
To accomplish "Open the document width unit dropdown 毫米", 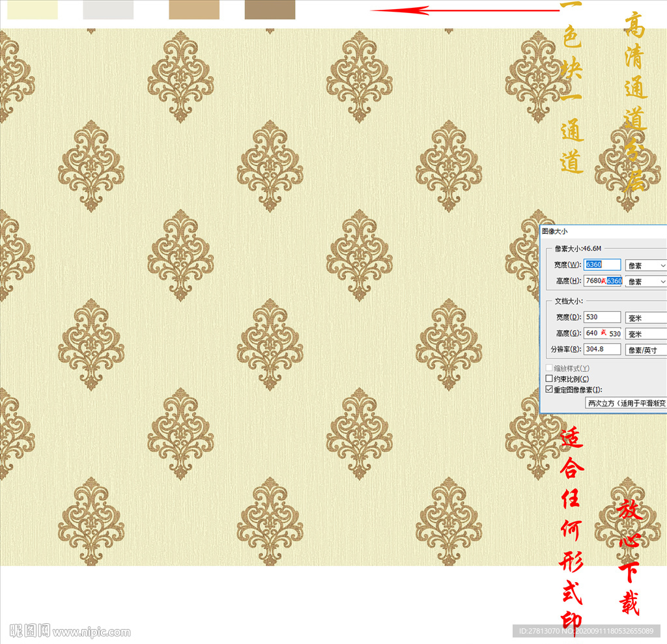I will [x=646, y=318].
